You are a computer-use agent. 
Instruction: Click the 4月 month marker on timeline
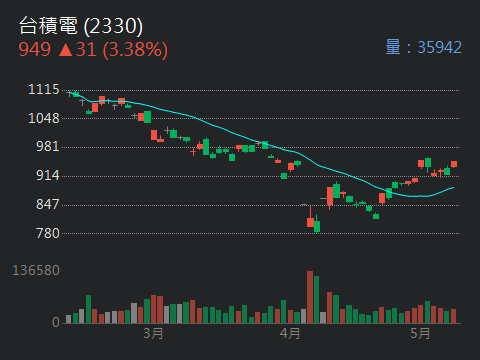pos(290,333)
